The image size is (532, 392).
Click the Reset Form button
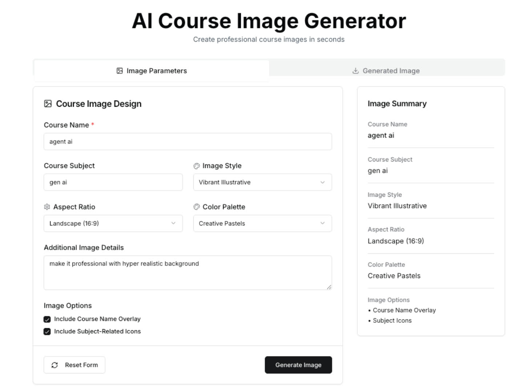pos(74,365)
